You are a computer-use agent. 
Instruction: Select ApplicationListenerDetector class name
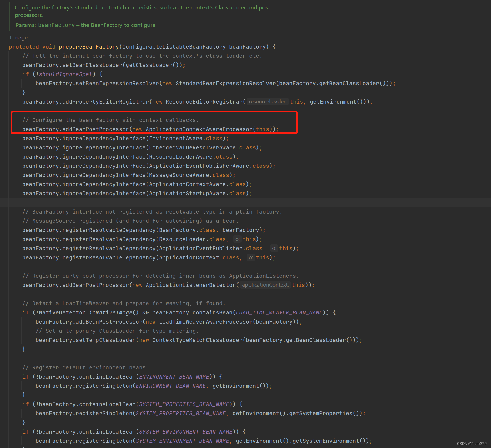pyautogui.click(x=191, y=285)
